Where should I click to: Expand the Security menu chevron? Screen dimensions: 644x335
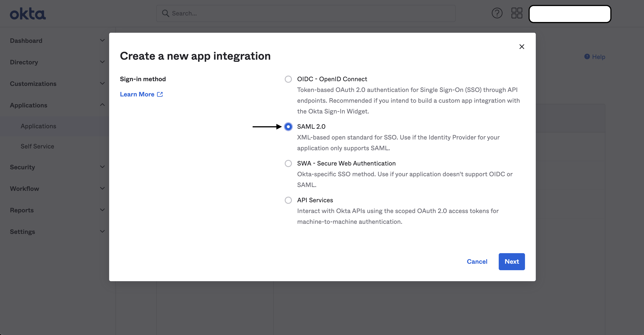102,167
